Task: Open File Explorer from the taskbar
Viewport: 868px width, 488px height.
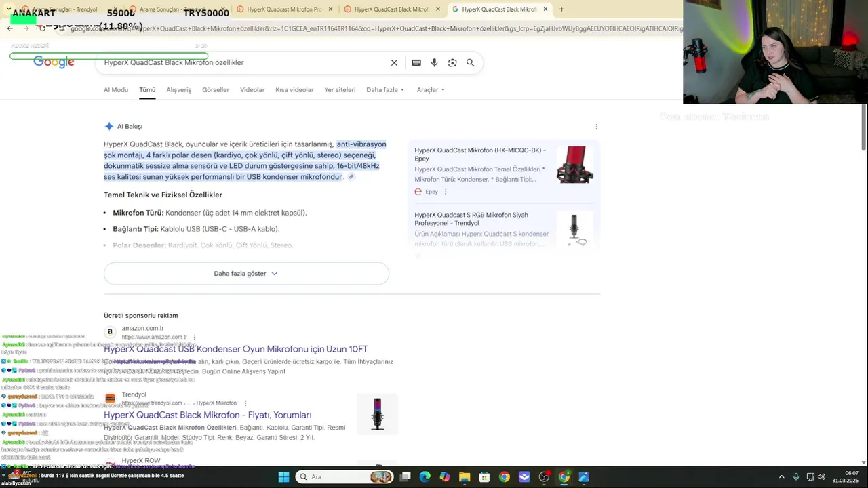Action: coord(465,476)
